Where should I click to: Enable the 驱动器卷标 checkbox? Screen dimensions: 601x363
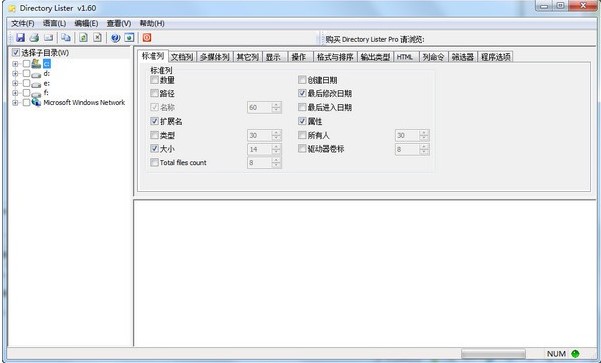(x=302, y=148)
